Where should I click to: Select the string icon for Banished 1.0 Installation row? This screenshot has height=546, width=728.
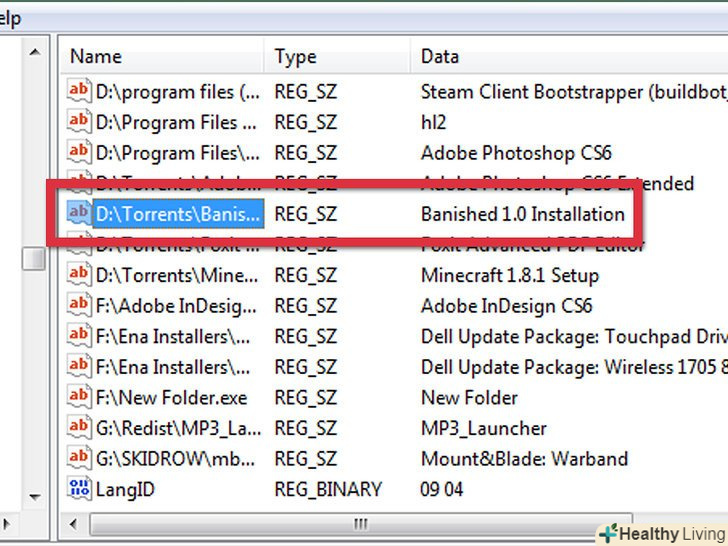point(78,214)
